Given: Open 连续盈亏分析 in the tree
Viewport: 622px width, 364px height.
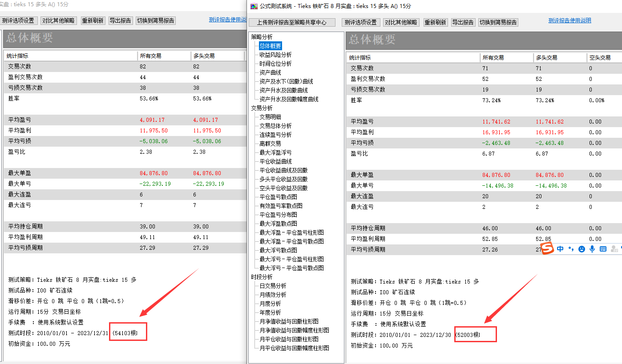Looking at the screenshot, I should (276, 135).
